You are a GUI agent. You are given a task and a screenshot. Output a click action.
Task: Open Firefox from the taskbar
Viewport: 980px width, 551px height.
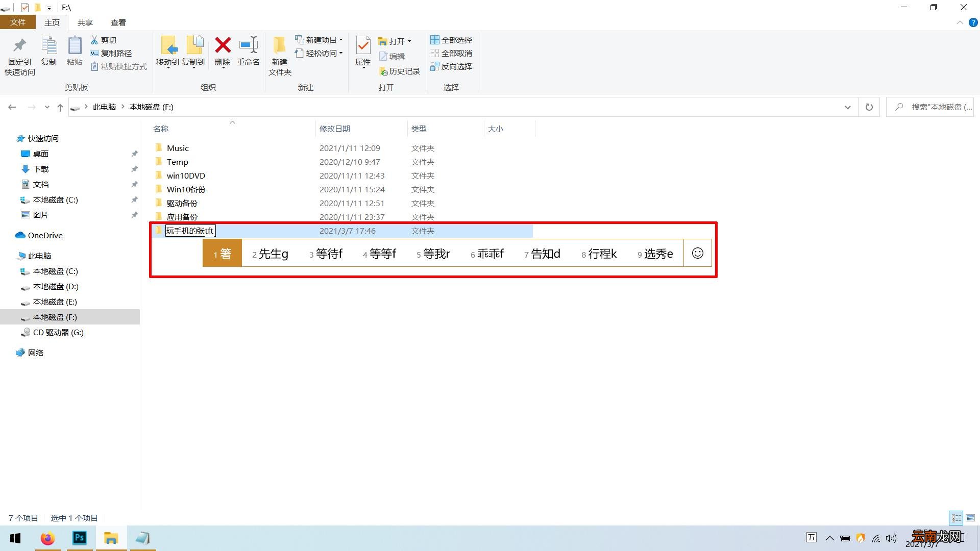[x=48, y=538]
